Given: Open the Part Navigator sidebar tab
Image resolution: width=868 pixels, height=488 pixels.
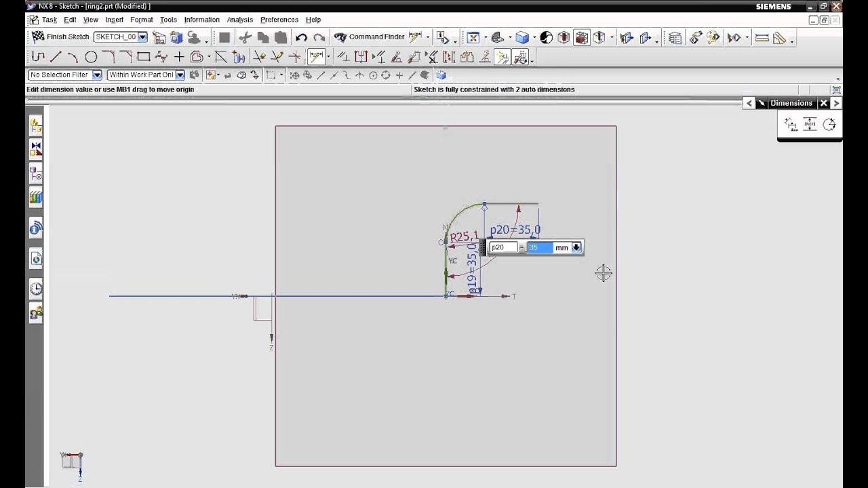Looking at the screenshot, I should 36,174.
